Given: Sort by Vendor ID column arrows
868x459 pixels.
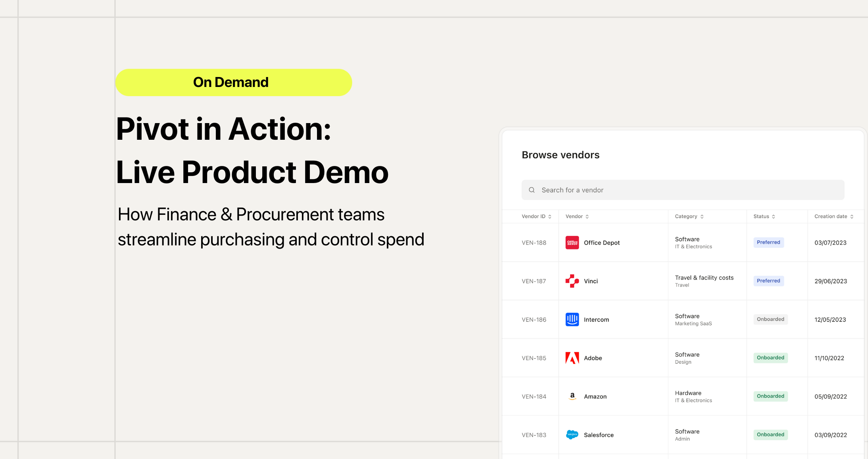Looking at the screenshot, I should pos(549,216).
